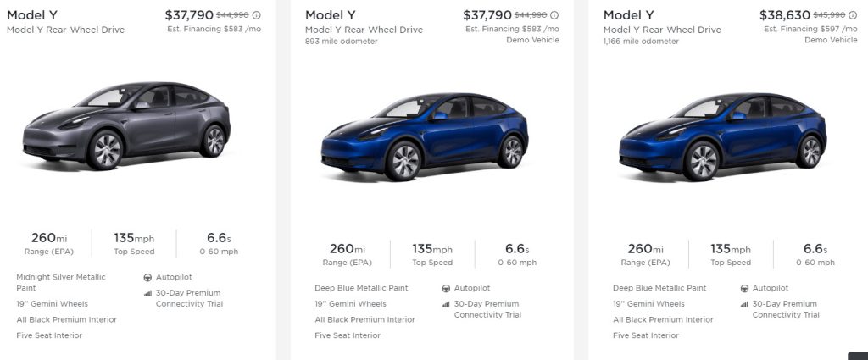Select the Autopilot icon on the 893-mile demo vehicle

446,288
